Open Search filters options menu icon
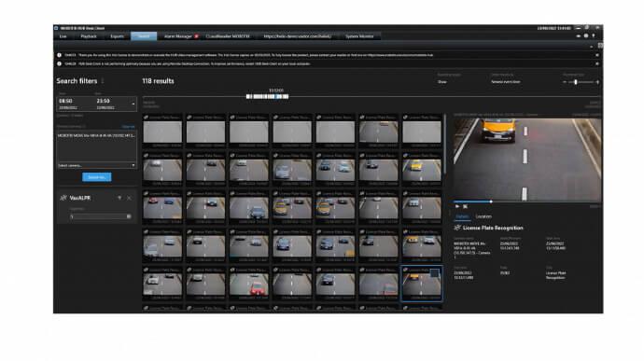644x361 pixels. pos(103,81)
